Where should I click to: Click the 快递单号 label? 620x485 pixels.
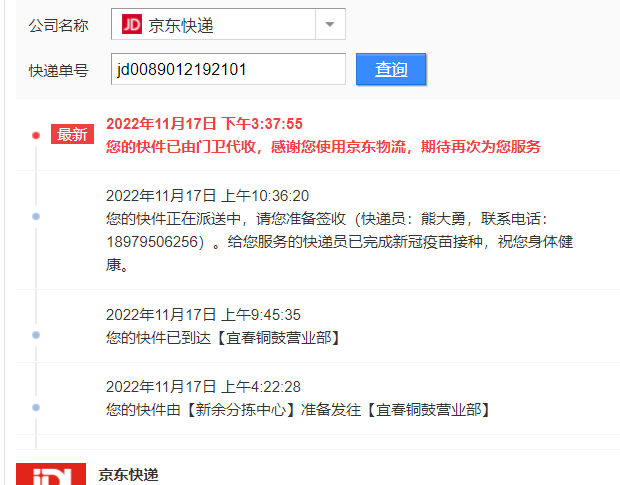59,71
